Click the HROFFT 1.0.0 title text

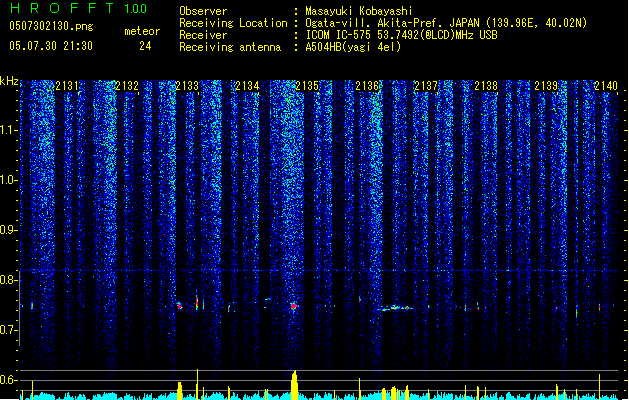[x=78, y=8]
